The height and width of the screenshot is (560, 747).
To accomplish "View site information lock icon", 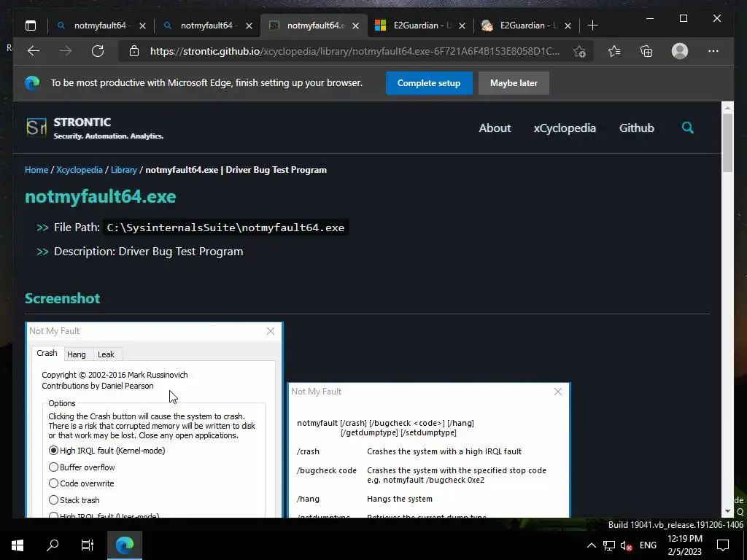I will [134, 51].
